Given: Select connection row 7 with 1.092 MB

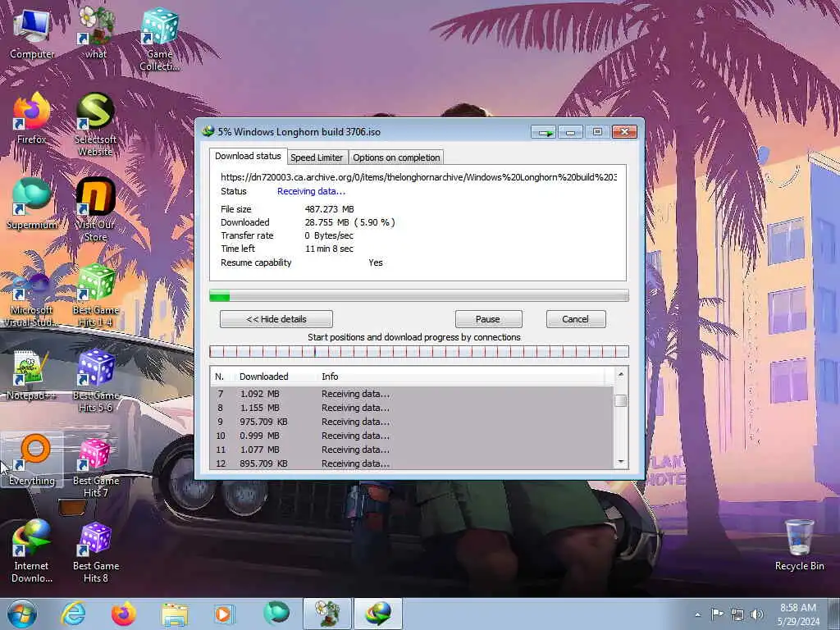Looking at the screenshot, I should (412, 394).
